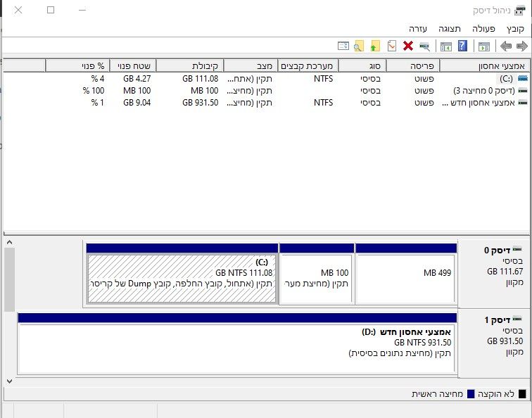Minimize the Disk Management window
The width and height of the screenshot is (532, 418).
click(x=82, y=10)
